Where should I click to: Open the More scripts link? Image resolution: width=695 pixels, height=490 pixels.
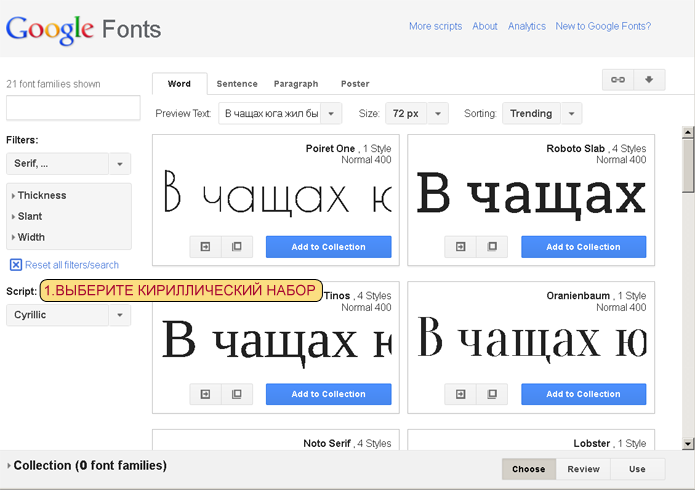435,26
